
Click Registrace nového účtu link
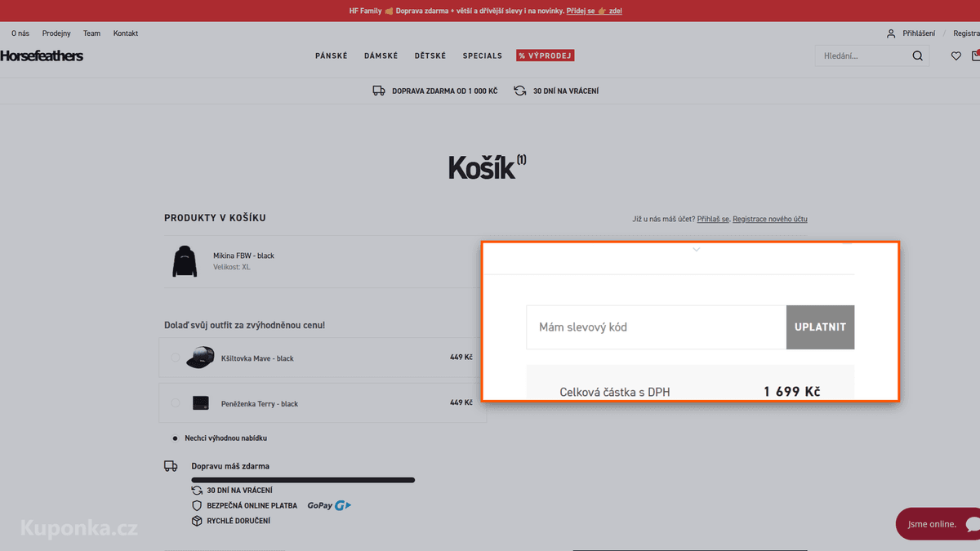(x=770, y=219)
